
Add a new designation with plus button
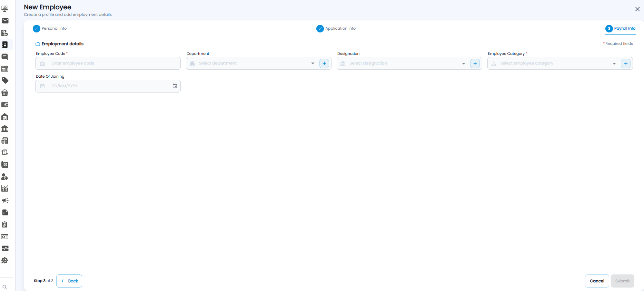[x=475, y=64]
